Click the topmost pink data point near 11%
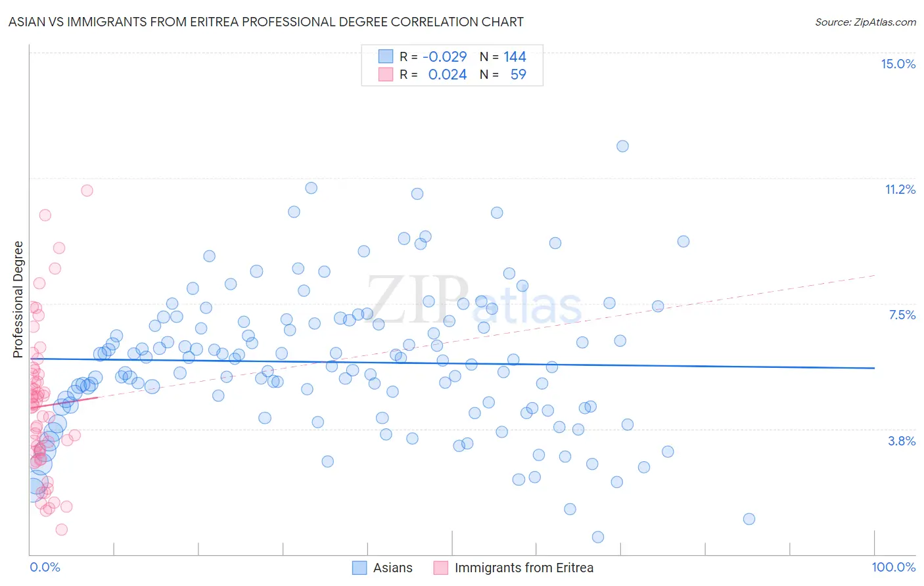Image resolution: width=924 pixels, height=586 pixels. coord(87,191)
